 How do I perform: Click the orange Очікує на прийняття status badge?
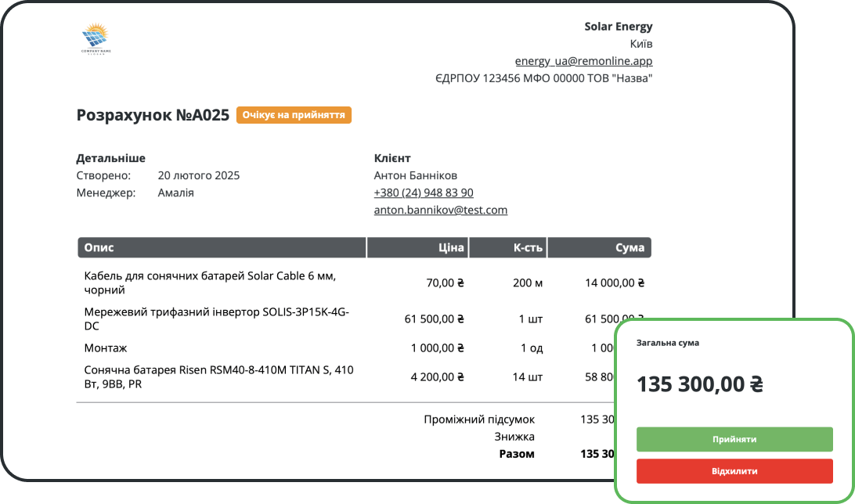point(294,115)
